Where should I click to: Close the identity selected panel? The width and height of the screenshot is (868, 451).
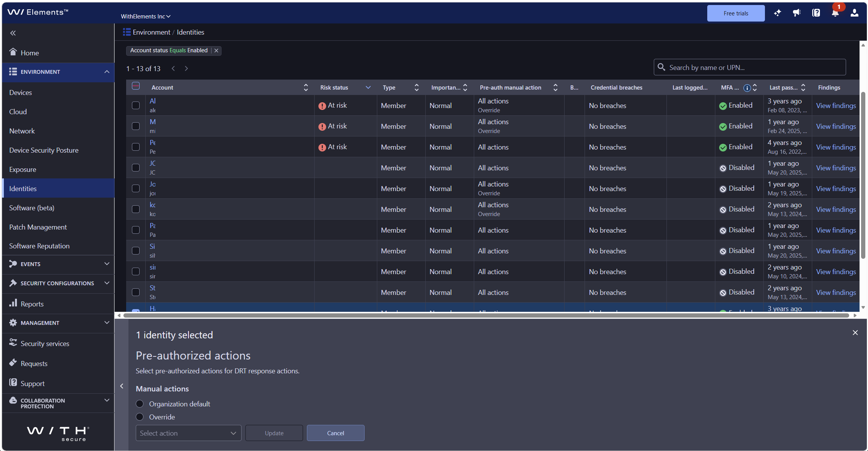[x=855, y=333]
